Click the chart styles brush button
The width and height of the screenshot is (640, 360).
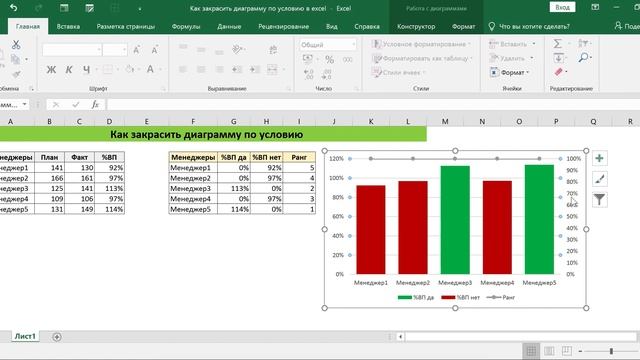click(599, 179)
